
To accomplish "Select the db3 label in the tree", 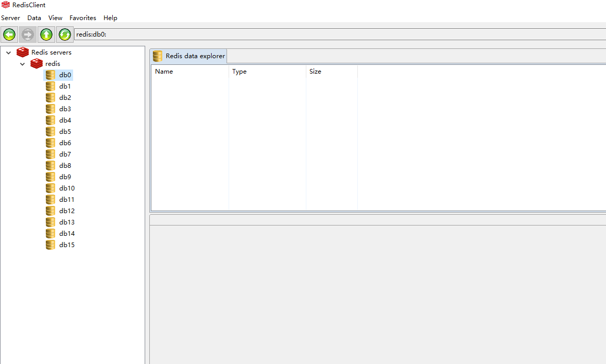I will (x=65, y=109).
